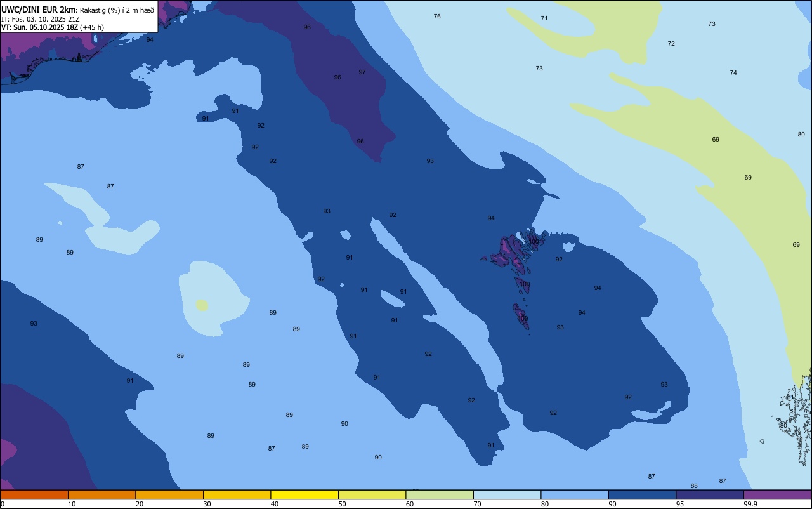Click the humidity value '88' on the map
The height and width of the screenshot is (509, 812).
(x=694, y=486)
